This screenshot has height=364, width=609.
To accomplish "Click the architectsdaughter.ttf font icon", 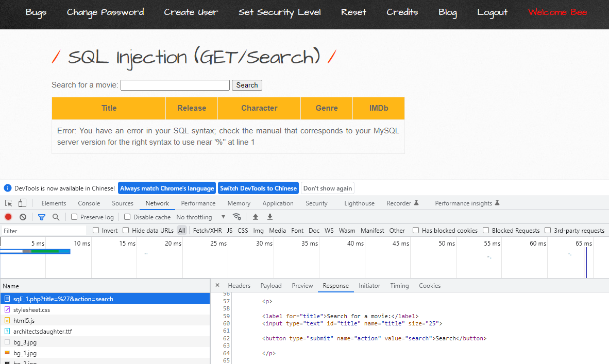I will 7,332.
